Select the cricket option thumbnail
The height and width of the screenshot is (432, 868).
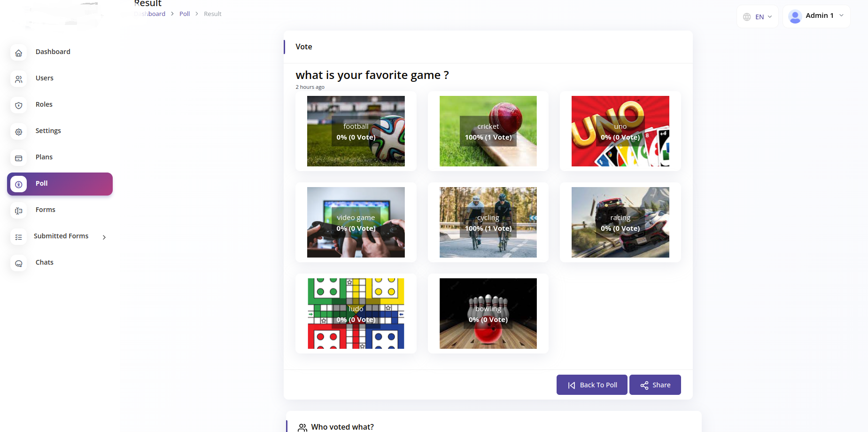(488, 131)
